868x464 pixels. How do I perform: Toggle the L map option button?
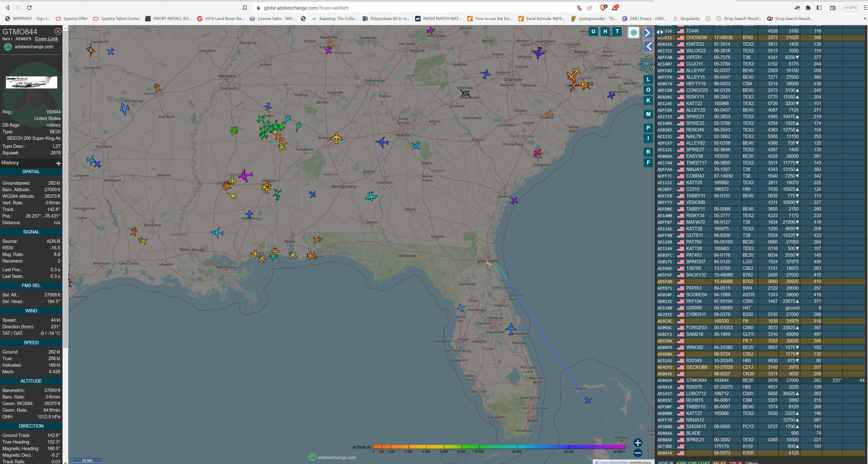click(x=648, y=79)
